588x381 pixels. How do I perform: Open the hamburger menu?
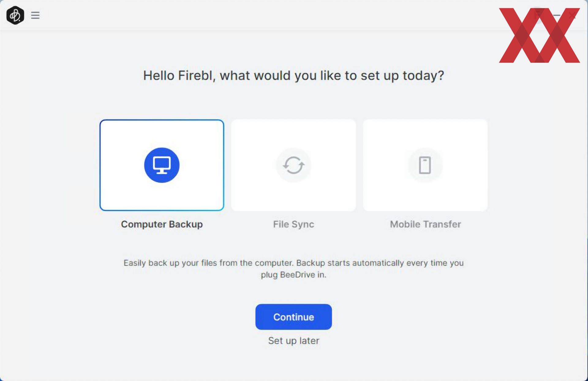coord(35,15)
